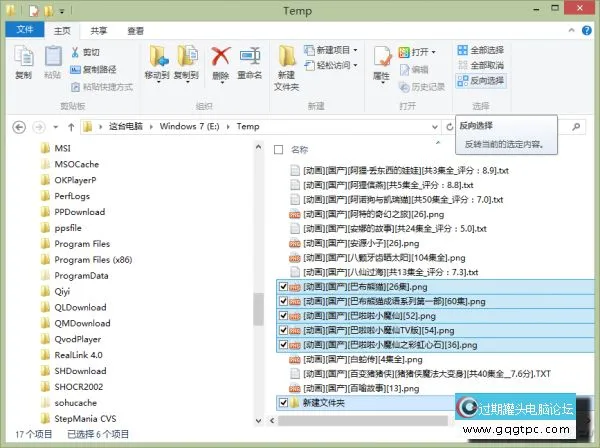Click the file list scroll left arrow

point(272,420)
